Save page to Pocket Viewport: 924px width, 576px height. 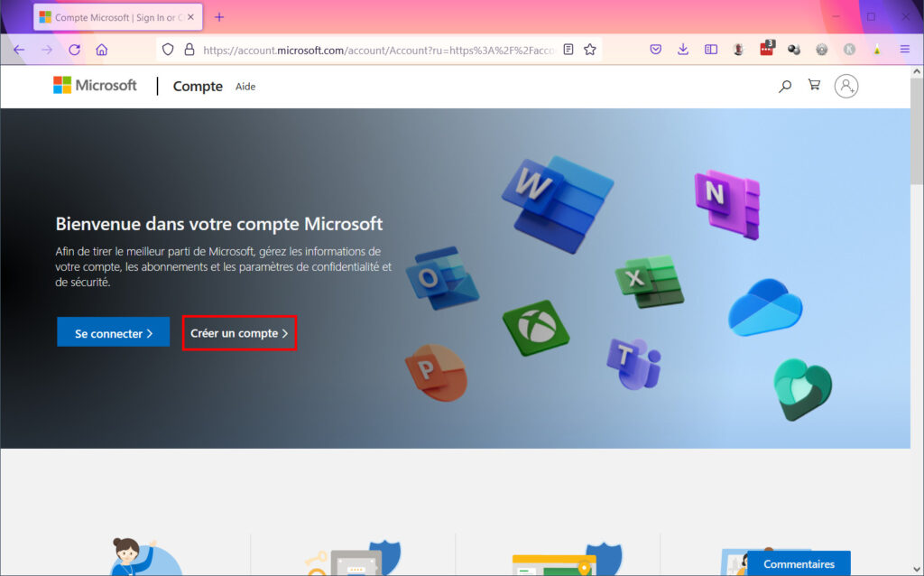click(x=655, y=51)
